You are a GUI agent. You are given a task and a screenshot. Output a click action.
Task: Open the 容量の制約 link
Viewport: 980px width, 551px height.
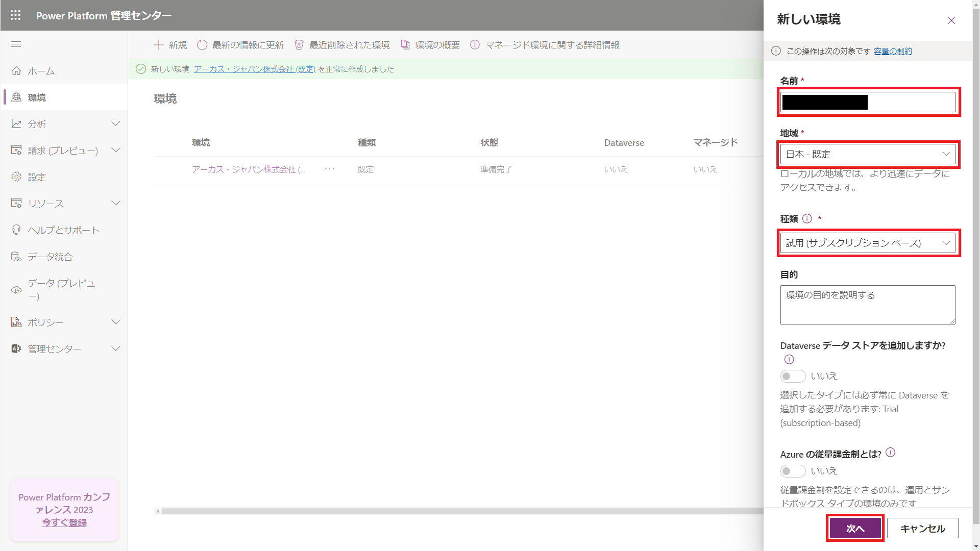[x=893, y=51]
